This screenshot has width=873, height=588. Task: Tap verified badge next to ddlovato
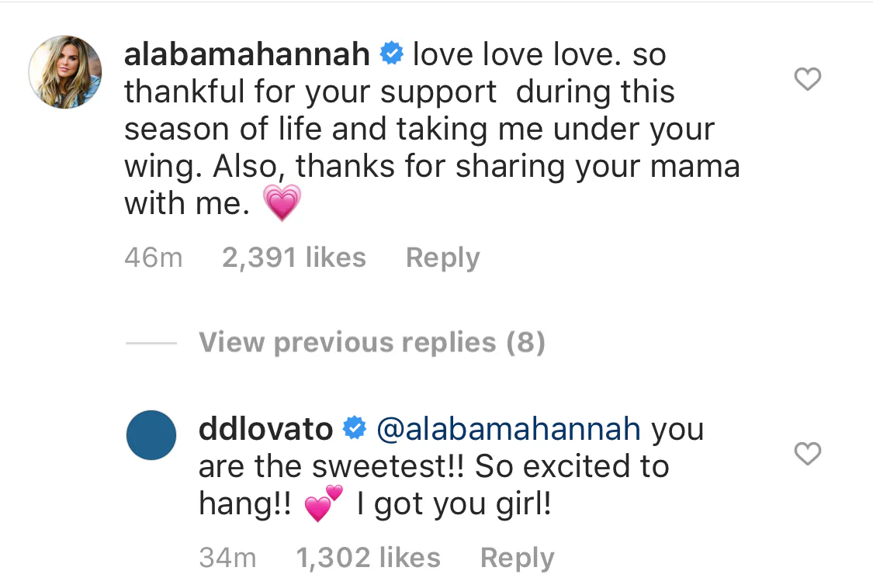click(x=355, y=429)
